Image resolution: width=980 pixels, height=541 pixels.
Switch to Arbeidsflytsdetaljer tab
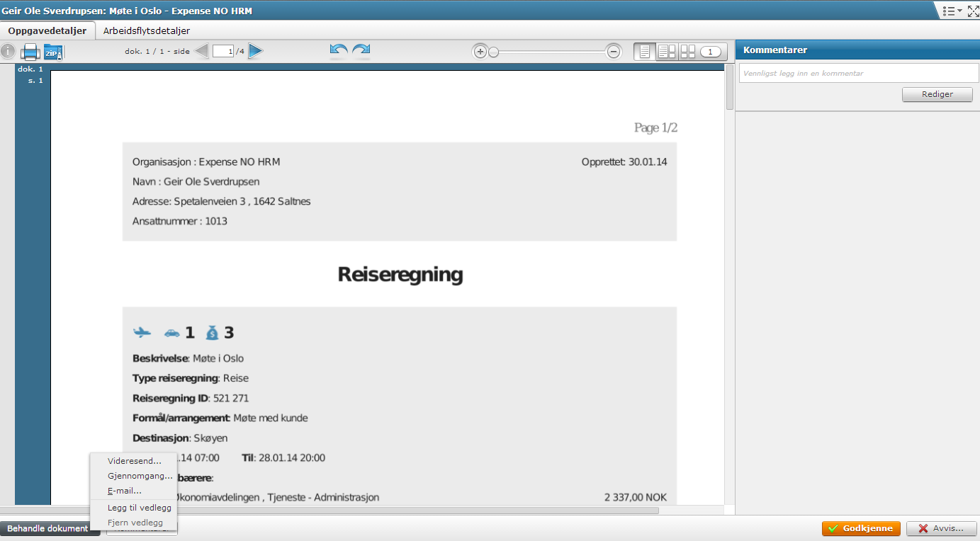coord(147,30)
